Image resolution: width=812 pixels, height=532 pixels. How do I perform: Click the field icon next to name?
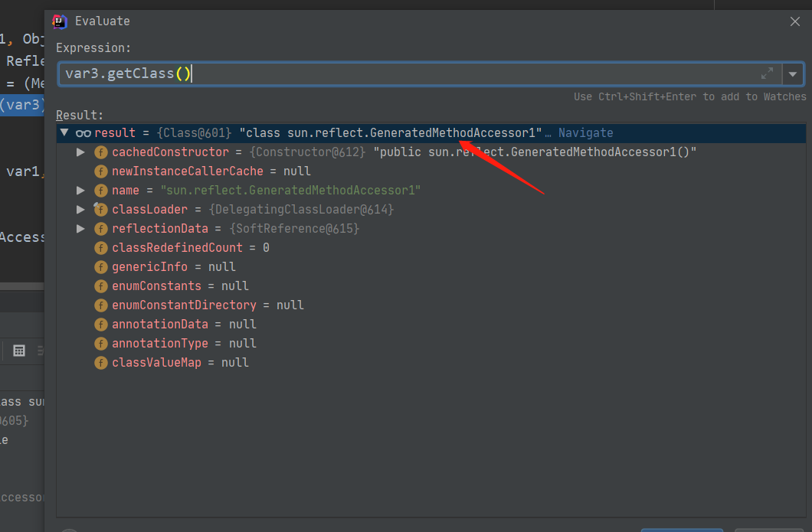[101, 191]
